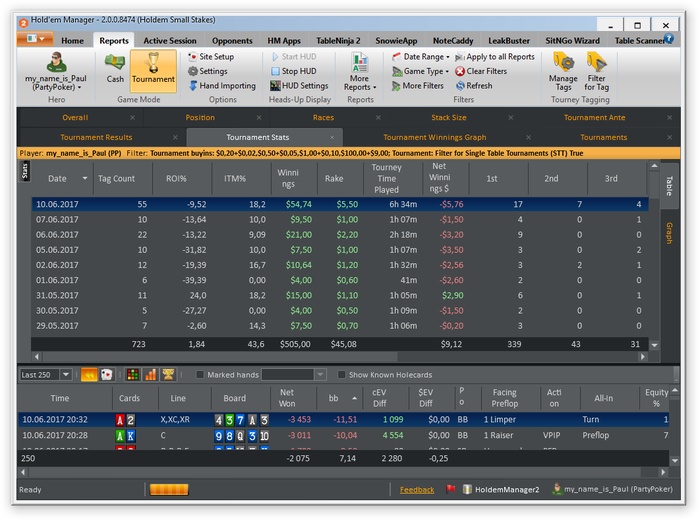Click Apply to all Reports
Screen dimensions: 700x520
495,57
